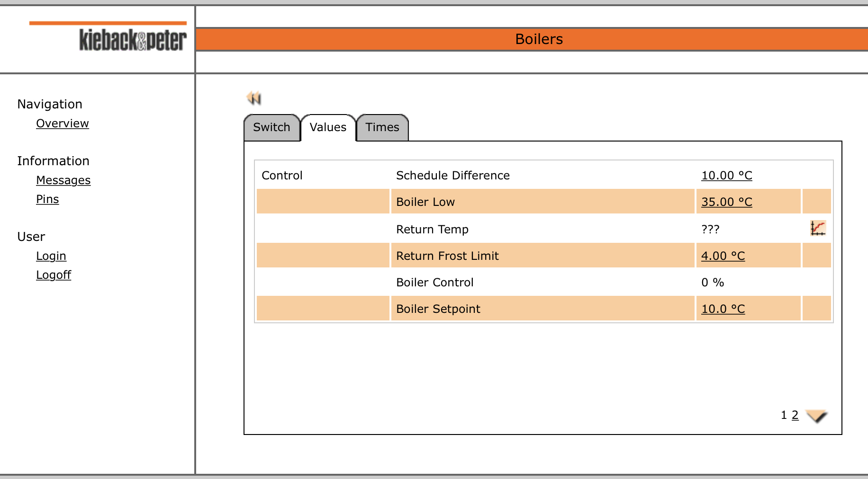The height and width of the screenshot is (479, 868).
Task: Click the next page down-arrow icon
Action: click(x=816, y=416)
